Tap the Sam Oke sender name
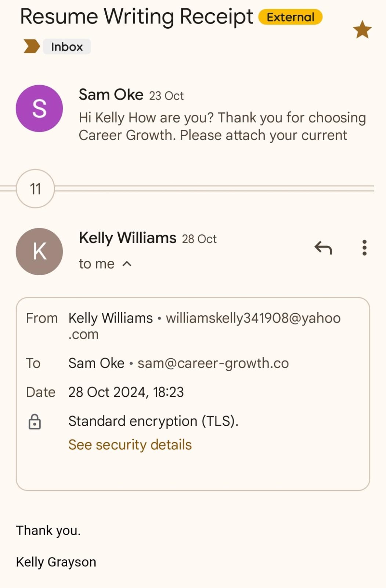This screenshot has width=386, height=588. point(111,95)
